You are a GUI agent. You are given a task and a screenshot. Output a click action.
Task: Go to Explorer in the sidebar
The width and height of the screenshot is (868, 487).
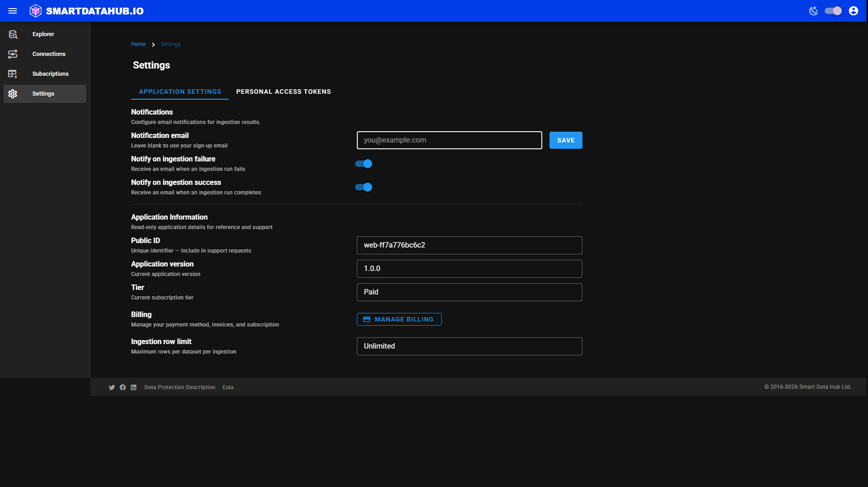point(43,34)
